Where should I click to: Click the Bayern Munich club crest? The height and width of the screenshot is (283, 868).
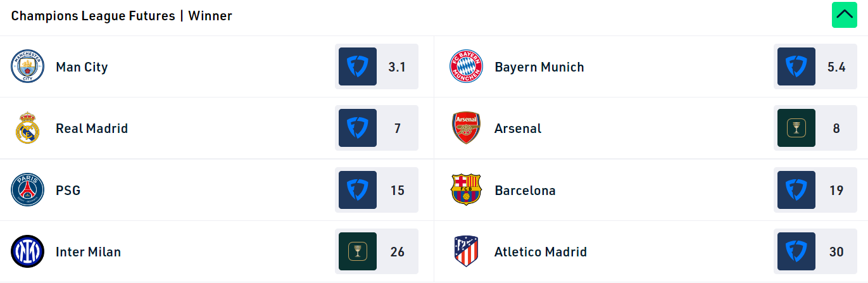tap(466, 67)
